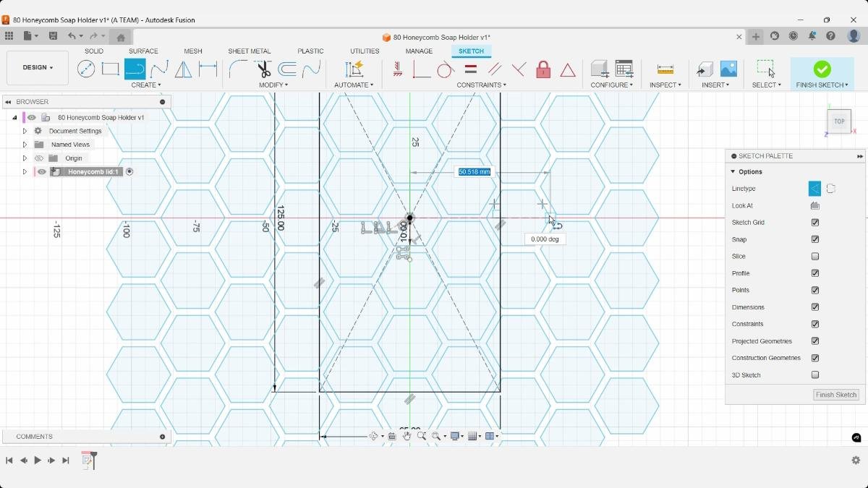
Task: Click the Automate sketch constraints icon
Action: [354, 69]
